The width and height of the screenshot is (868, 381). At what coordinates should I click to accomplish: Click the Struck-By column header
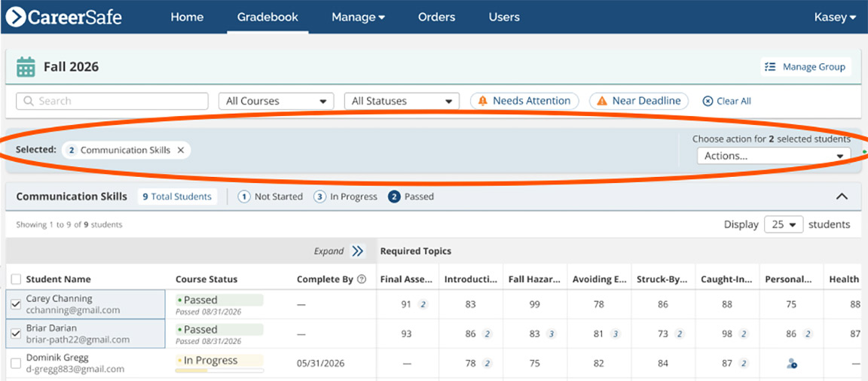tap(663, 279)
